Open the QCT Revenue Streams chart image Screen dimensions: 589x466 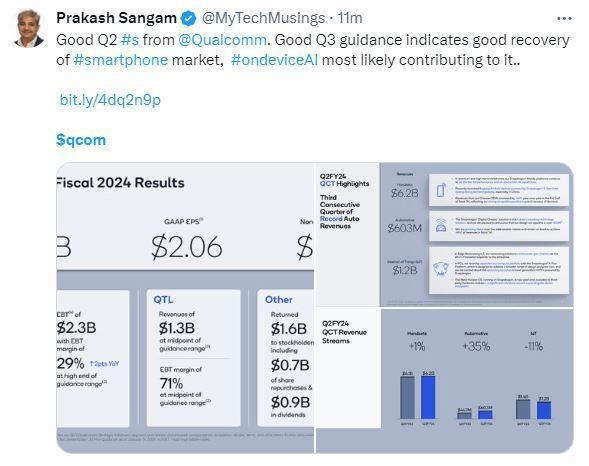click(445, 381)
